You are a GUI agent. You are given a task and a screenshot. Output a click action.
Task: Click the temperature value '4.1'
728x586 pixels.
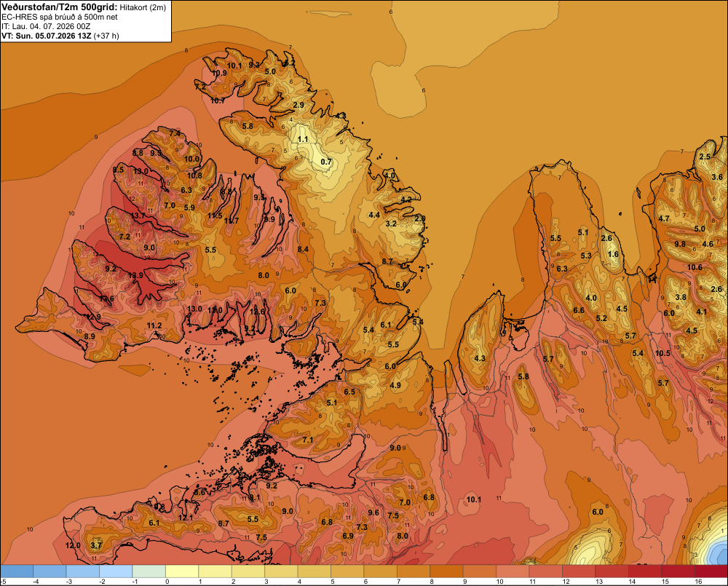click(x=702, y=312)
